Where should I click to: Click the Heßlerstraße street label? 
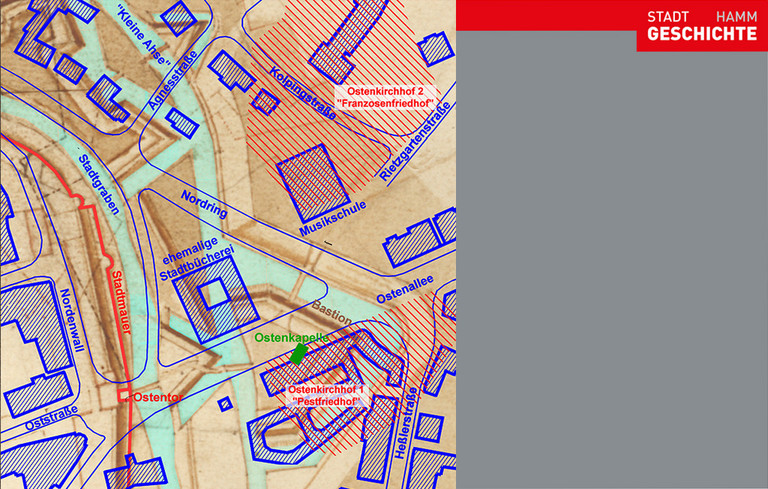(x=407, y=423)
